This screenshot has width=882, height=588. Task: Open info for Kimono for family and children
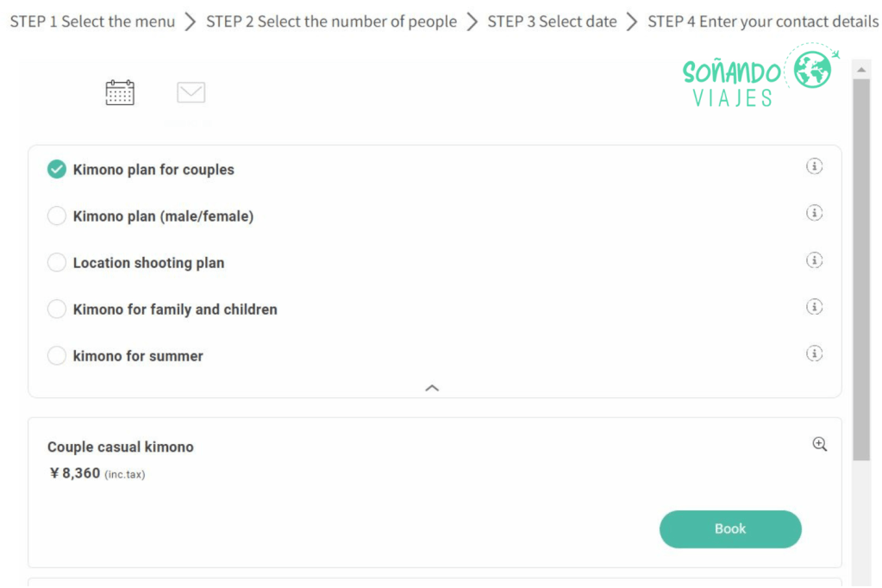pyautogui.click(x=814, y=306)
